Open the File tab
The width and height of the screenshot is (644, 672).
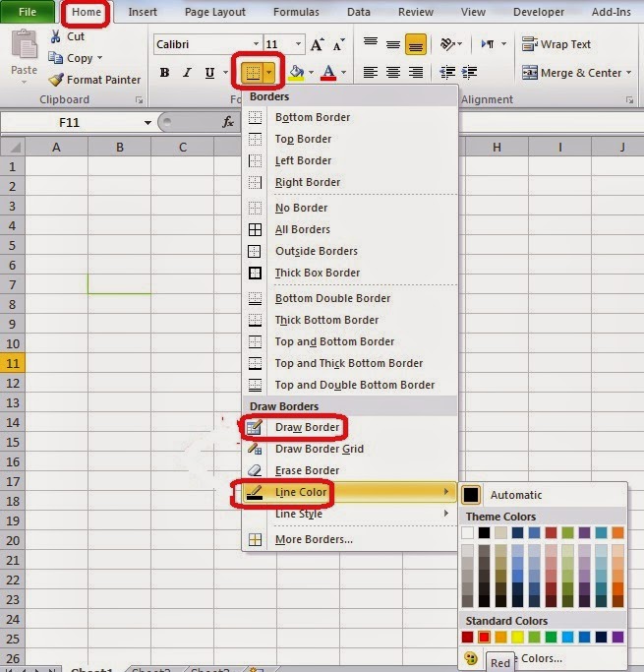coord(28,12)
